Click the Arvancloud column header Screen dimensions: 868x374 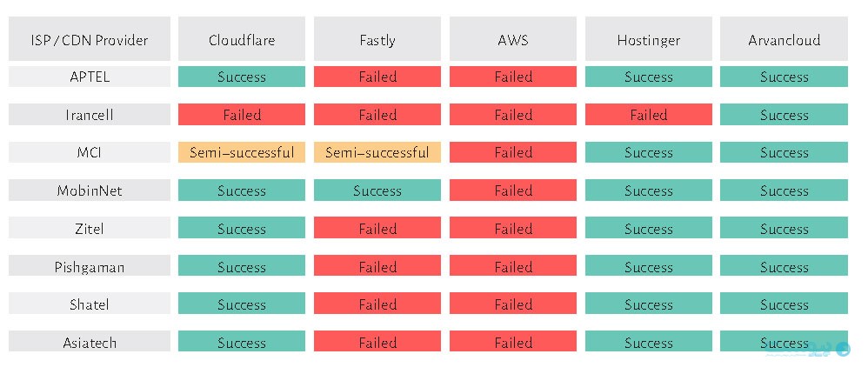pyautogui.click(x=784, y=39)
